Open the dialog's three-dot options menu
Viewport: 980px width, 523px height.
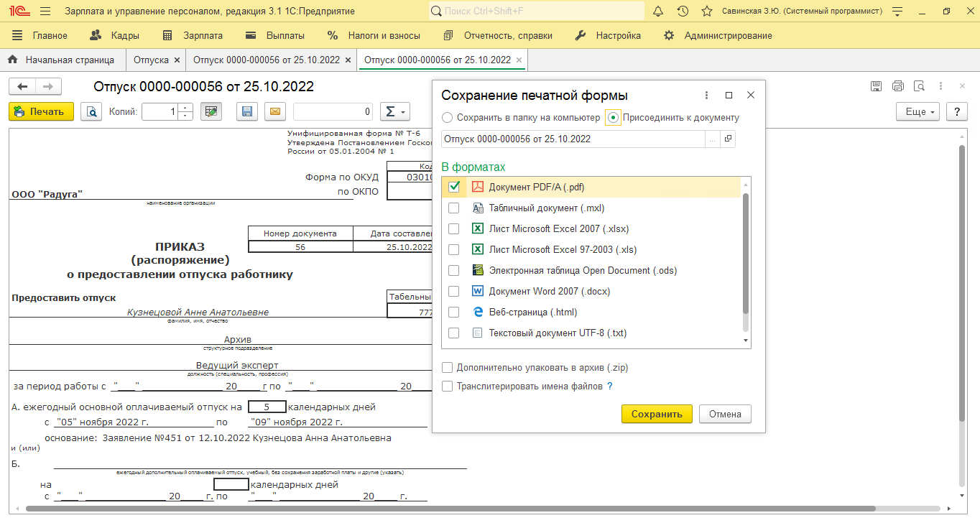(x=707, y=96)
